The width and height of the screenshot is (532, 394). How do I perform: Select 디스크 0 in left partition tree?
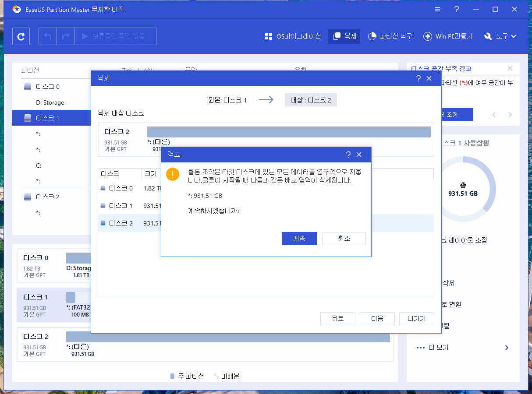(48, 87)
